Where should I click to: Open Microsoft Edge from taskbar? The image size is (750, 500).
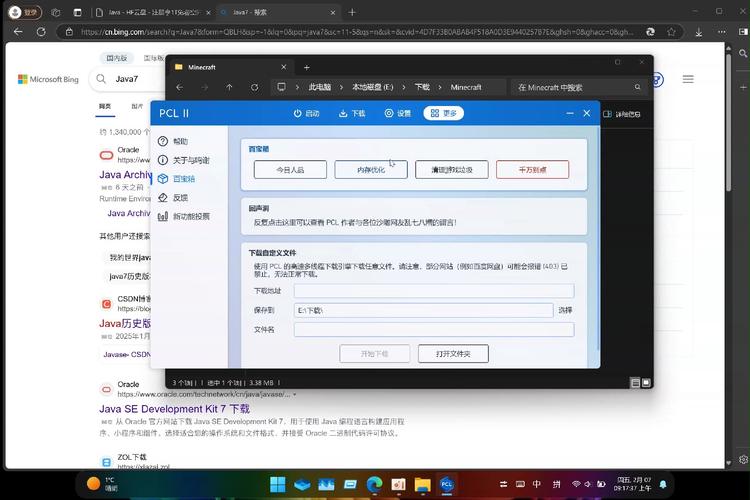click(375, 484)
